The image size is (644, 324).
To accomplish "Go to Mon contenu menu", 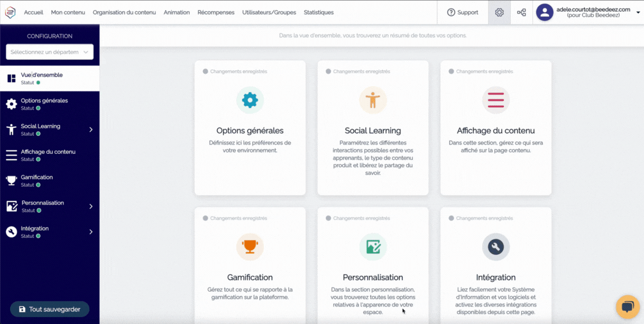I will [x=68, y=13].
